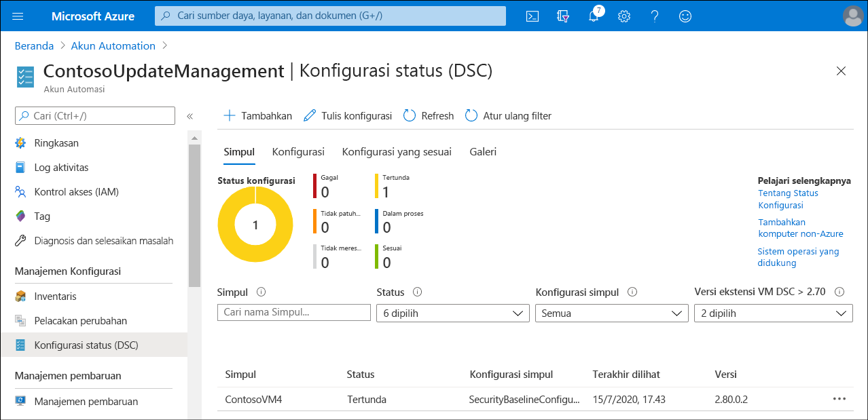Click info icon next to Versi ekstensi
The height and width of the screenshot is (420, 868).
click(839, 292)
